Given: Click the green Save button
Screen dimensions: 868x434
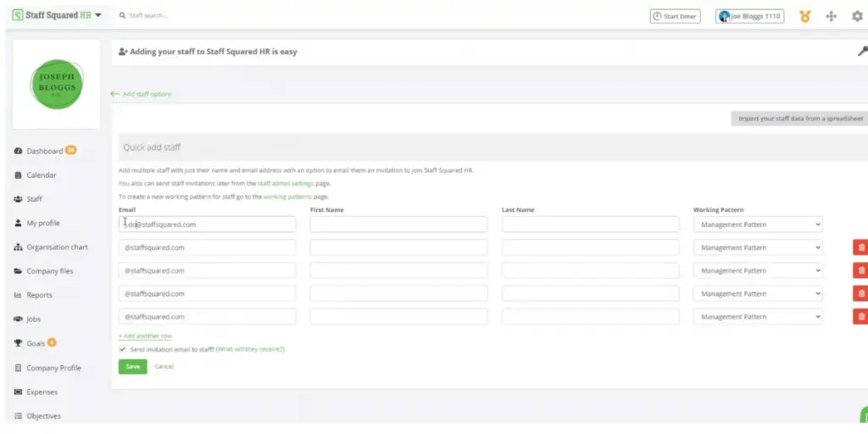Looking at the screenshot, I should 133,366.
